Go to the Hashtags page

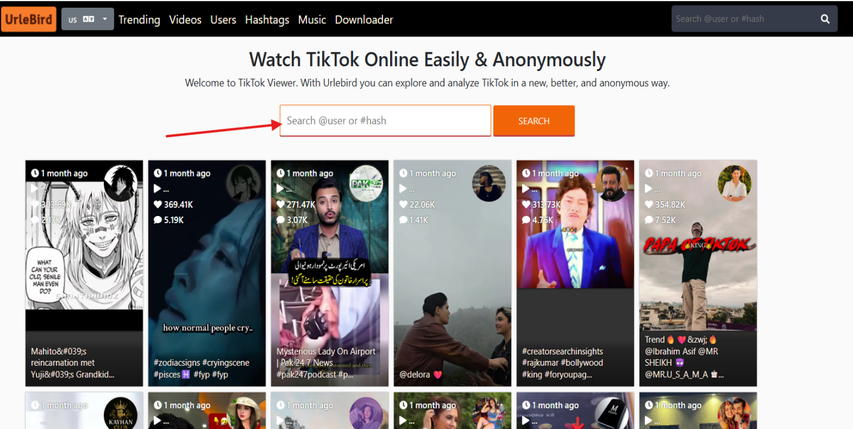pyautogui.click(x=267, y=19)
